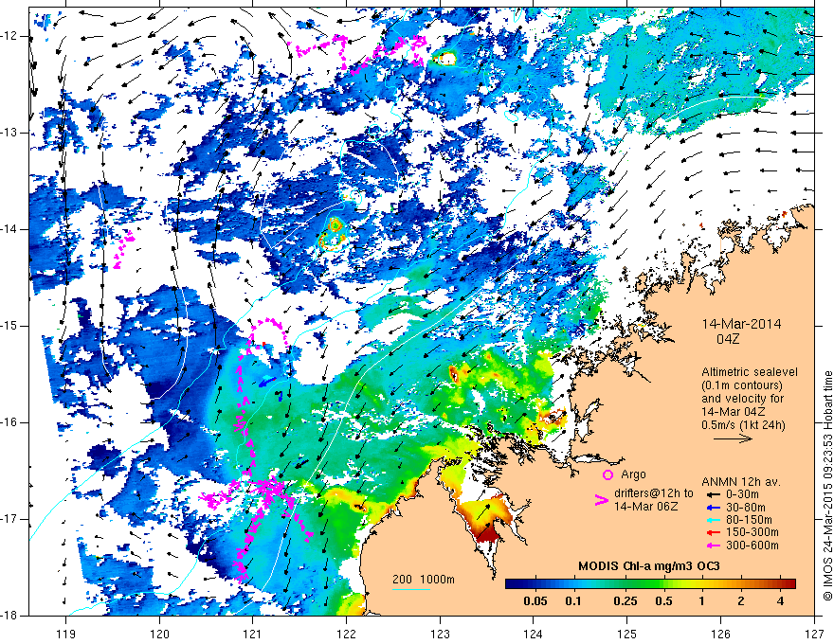Image resolution: width=834 pixels, height=644 pixels.
Task: Click the colorbar label 0.1
Action: pos(573,601)
